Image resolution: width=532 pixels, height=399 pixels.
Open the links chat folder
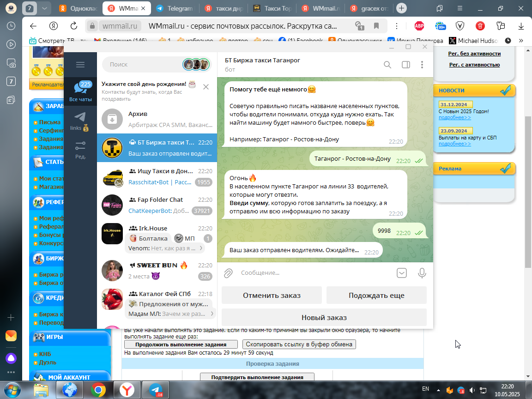click(80, 121)
